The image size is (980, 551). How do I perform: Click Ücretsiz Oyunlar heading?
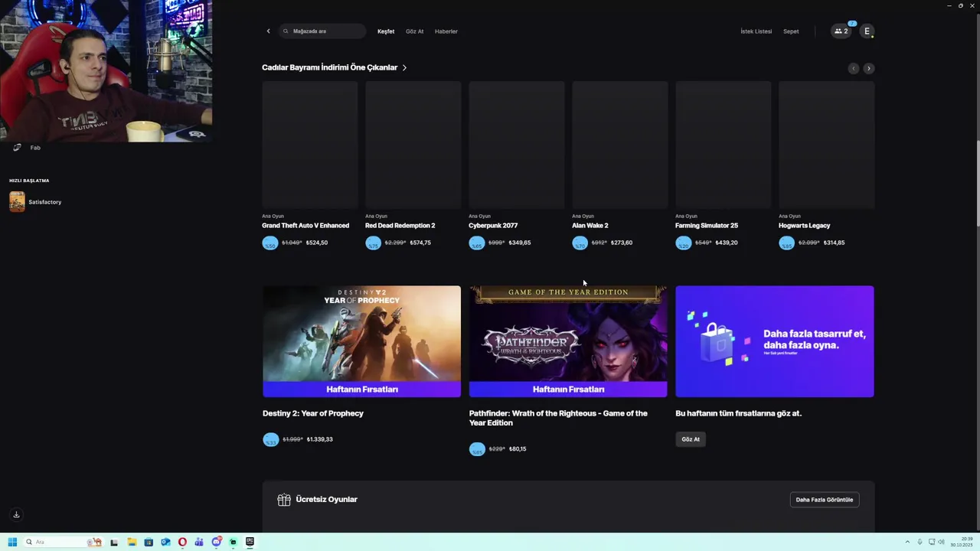click(x=327, y=500)
